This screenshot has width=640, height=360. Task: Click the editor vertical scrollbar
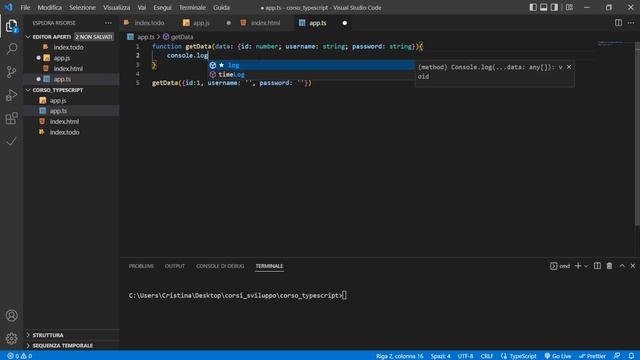[x=637, y=133]
